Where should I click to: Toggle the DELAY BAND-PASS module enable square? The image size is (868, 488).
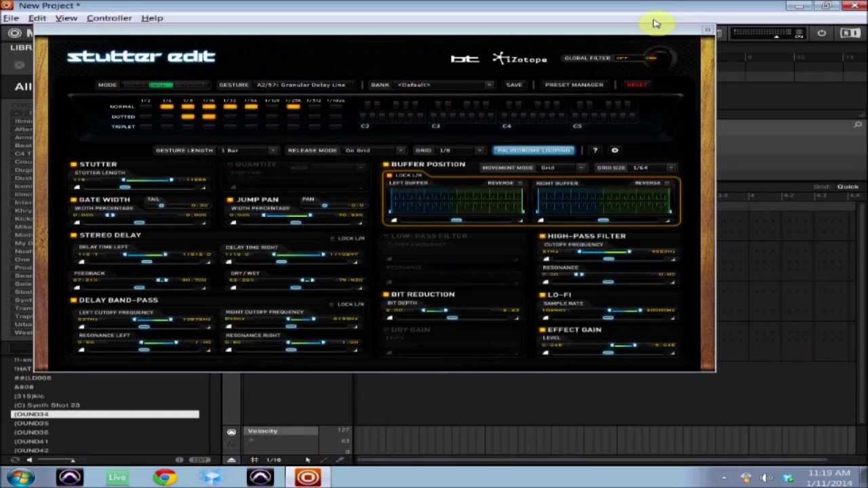(73, 300)
